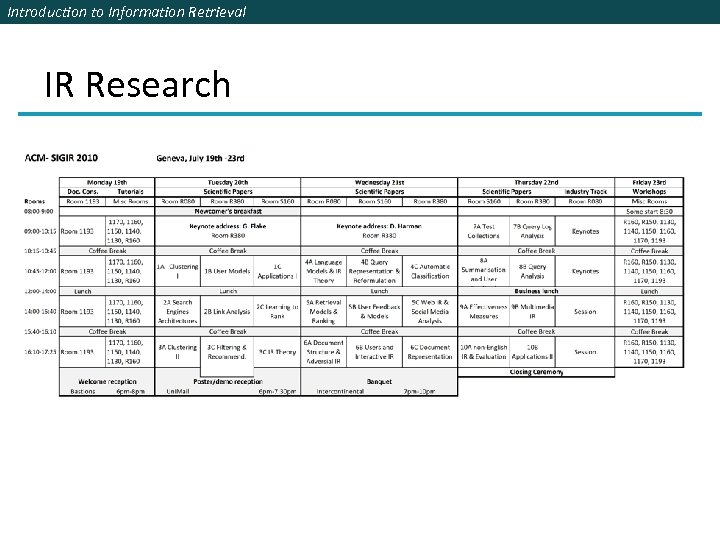
Task: Click the 'Thursday 22nd' column header
Action: click(536, 182)
